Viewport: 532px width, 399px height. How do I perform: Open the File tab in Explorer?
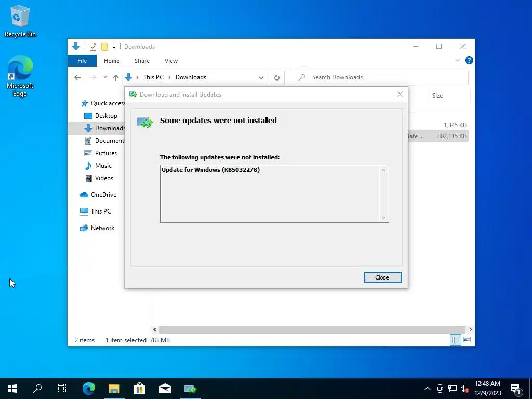point(82,61)
